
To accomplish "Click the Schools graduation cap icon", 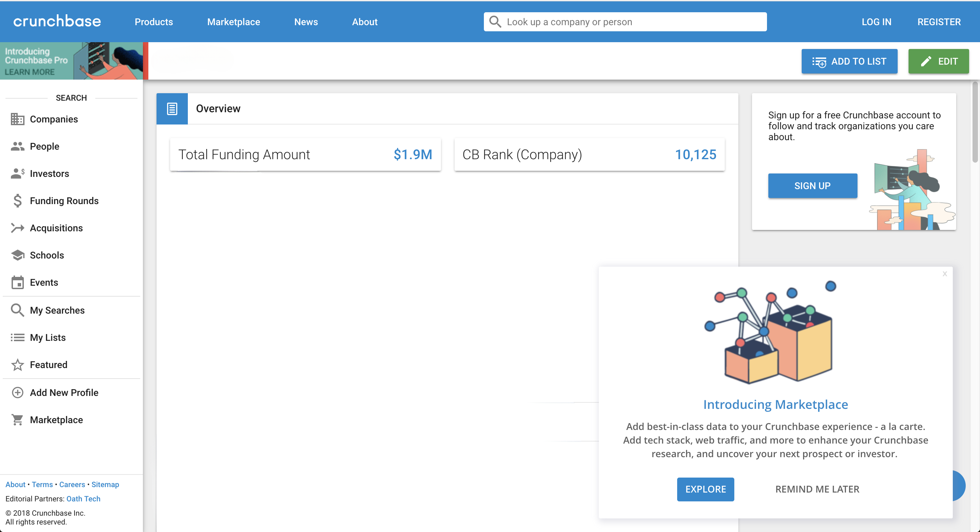I will click(x=17, y=255).
